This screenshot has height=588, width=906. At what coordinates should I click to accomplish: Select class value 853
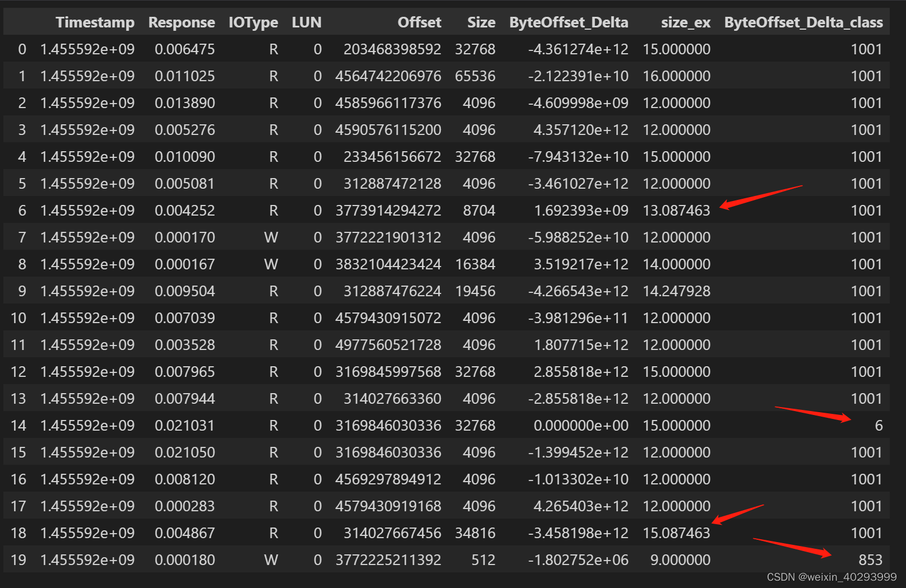coord(871,560)
